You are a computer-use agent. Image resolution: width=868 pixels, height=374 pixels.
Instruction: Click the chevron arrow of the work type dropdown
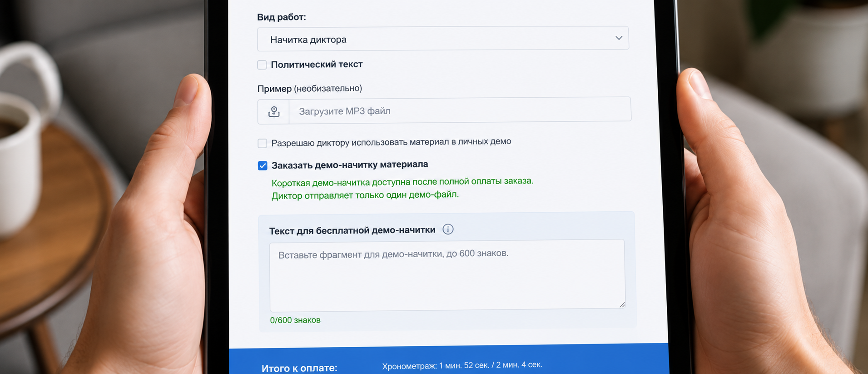[619, 38]
